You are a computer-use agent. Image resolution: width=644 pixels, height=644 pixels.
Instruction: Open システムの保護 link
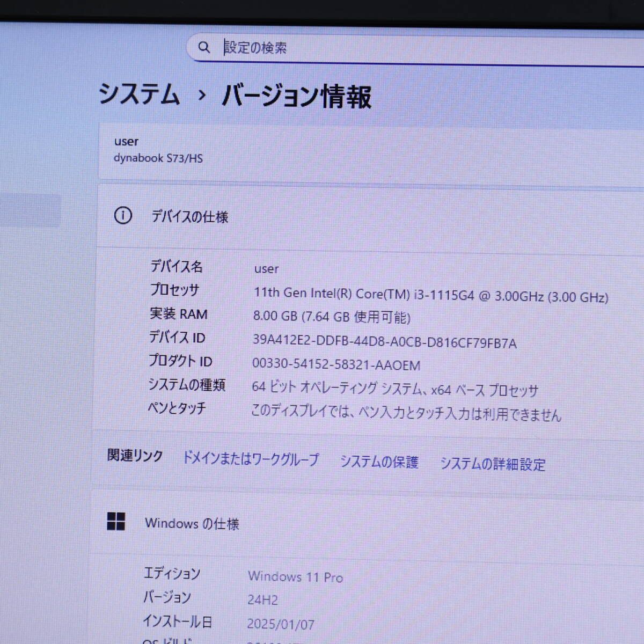(x=379, y=462)
